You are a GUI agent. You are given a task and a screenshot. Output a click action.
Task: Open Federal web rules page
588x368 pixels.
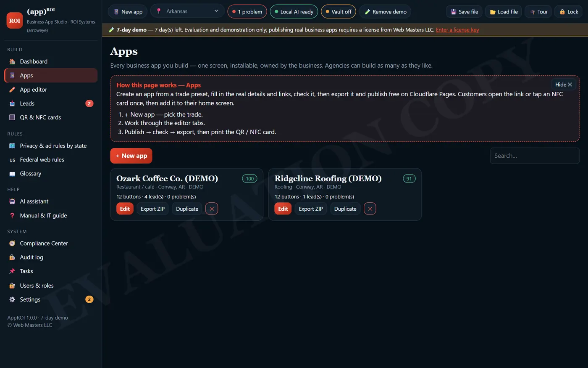pyautogui.click(x=51, y=160)
